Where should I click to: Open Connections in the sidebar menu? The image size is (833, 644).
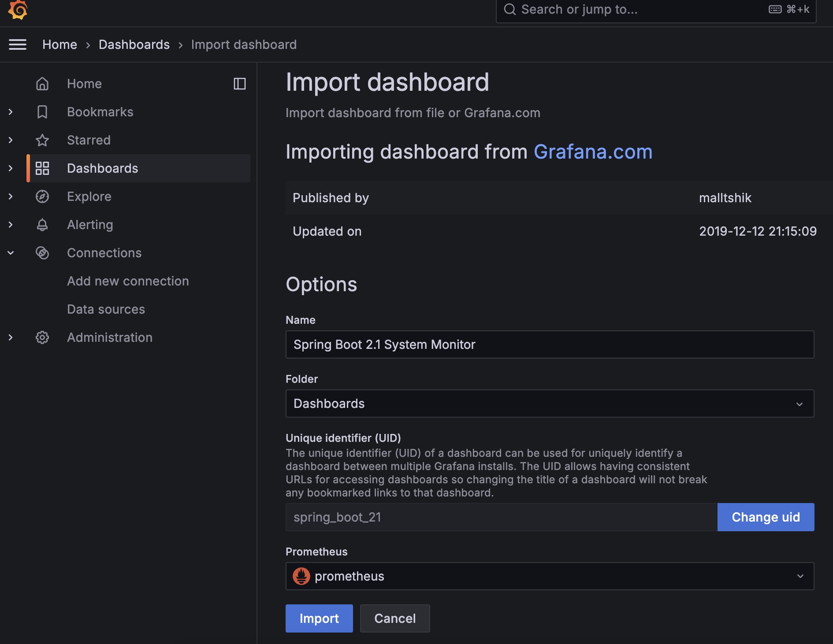pyautogui.click(x=104, y=253)
